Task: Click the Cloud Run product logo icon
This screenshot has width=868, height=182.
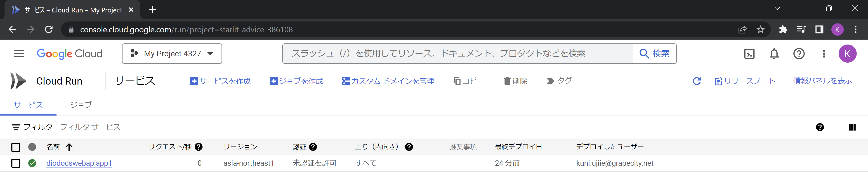Action: tap(18, 81)
